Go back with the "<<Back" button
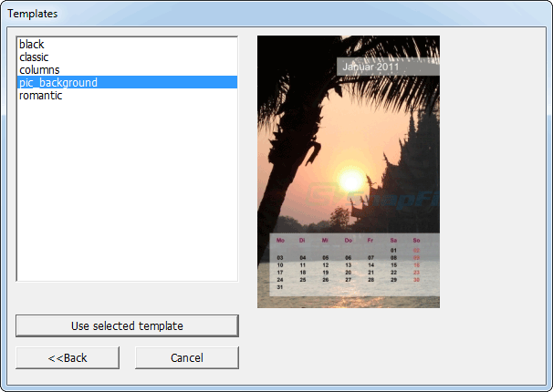553x392 pixels. coord(68,357)
